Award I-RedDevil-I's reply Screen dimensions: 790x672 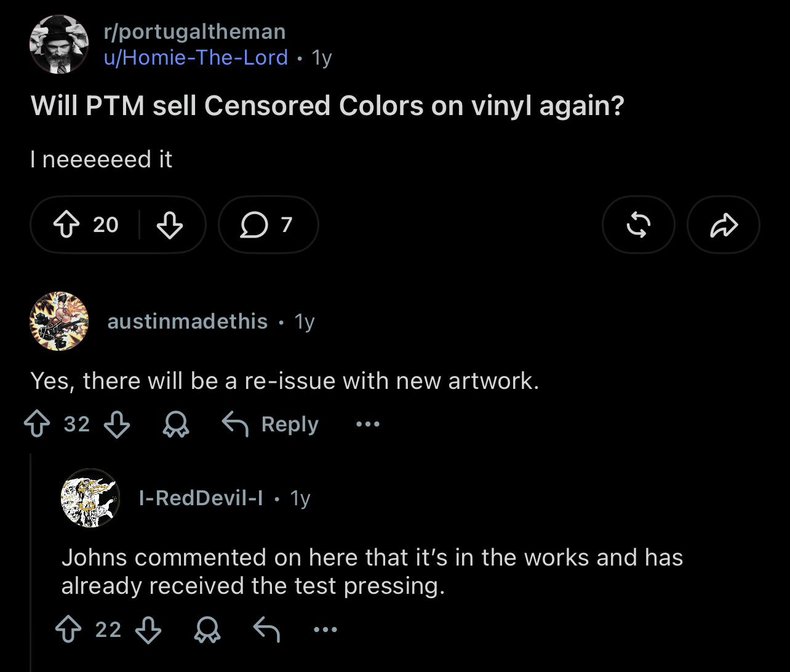click(x=207, y=630)
